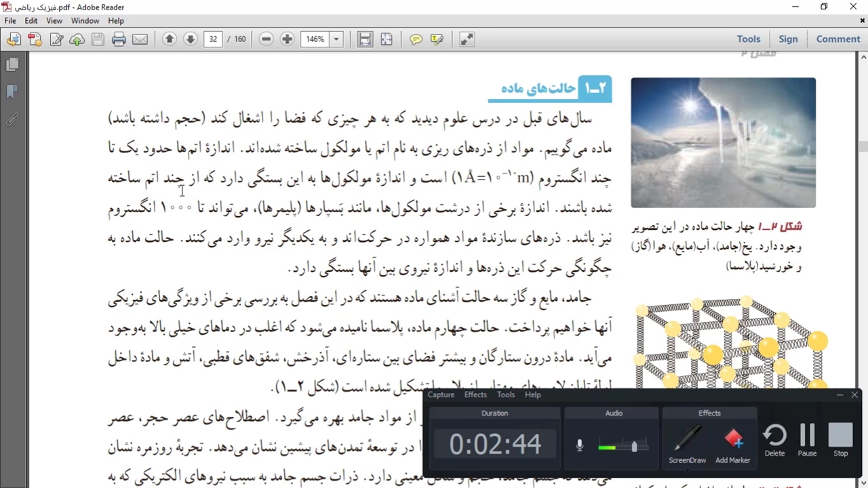Go to next page with down arrow
Image resolution: width=868 pixels, height=488 pixels.
191,39
